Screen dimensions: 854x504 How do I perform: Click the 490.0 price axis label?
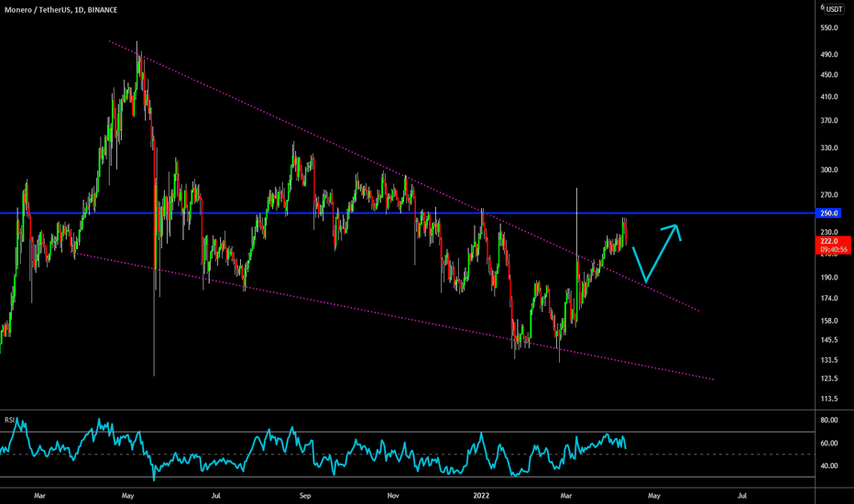829,54
